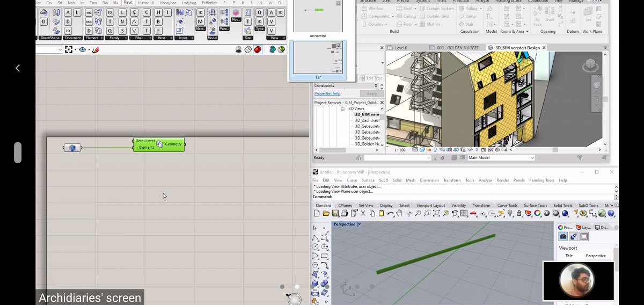Open the Perspective viewport dropdown arrow
This screenshot has height=305, width=644.
coord(360,224)
